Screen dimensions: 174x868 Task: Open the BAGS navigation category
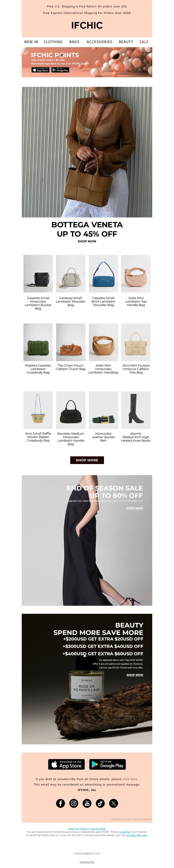point(74,42)
